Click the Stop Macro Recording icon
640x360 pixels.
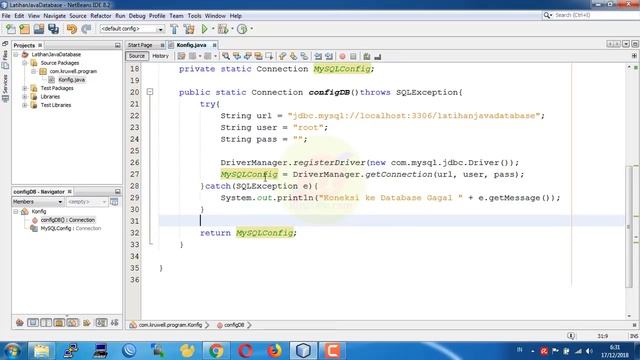(353, 56)
